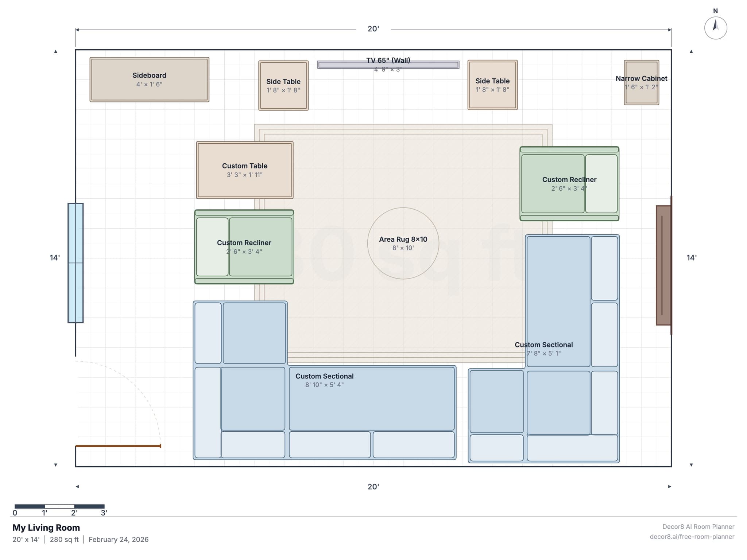Click the My Living Room title

pos(46,528)
